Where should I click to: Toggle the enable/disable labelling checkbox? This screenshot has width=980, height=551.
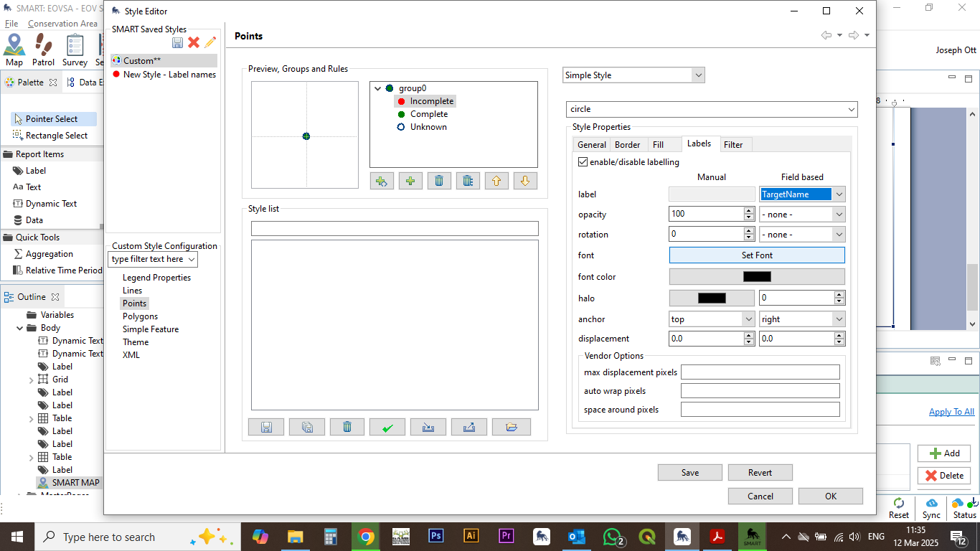[x=583, y=162]
